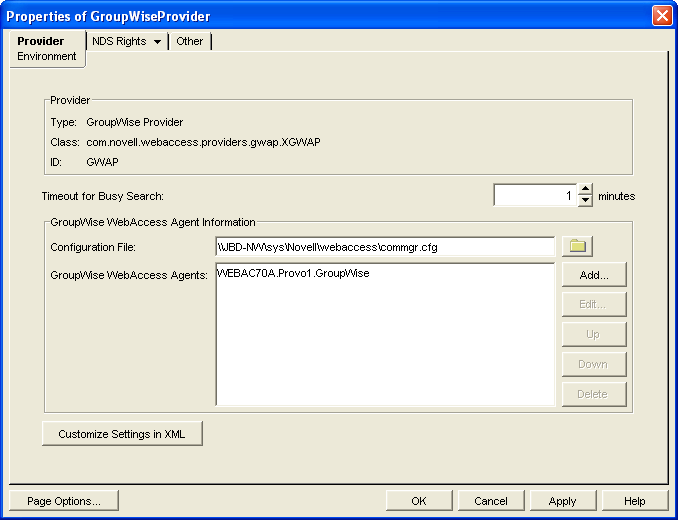Close the Properties of GroupWiseProvider dialog

click(661, 16)
